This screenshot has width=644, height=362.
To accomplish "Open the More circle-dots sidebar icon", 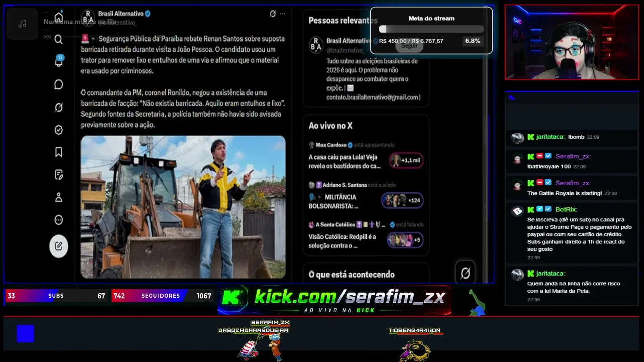I will pyautogui.click(x=59, y=220).
